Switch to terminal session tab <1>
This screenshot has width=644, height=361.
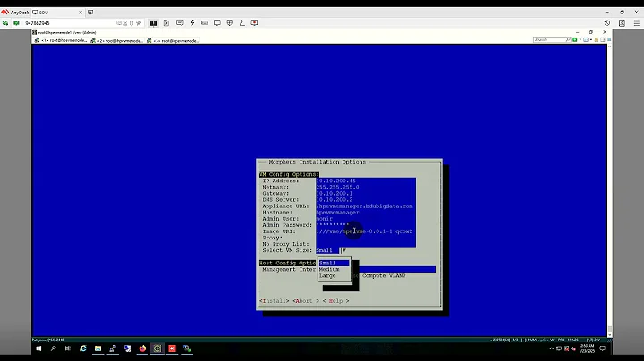point(61,40)
